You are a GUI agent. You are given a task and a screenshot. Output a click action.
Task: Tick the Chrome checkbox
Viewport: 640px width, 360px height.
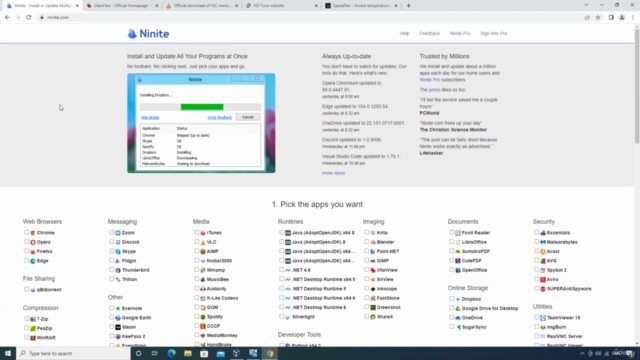27,232
